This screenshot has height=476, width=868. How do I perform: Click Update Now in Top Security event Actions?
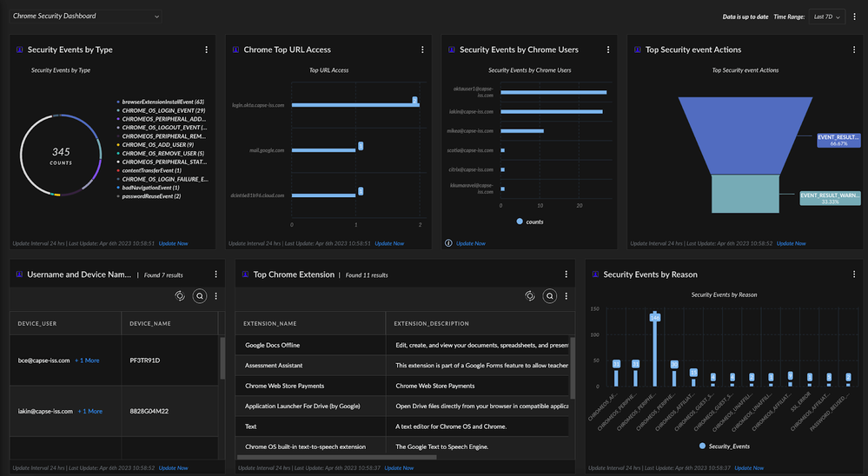pyautogui.click(x=791, y=243)
